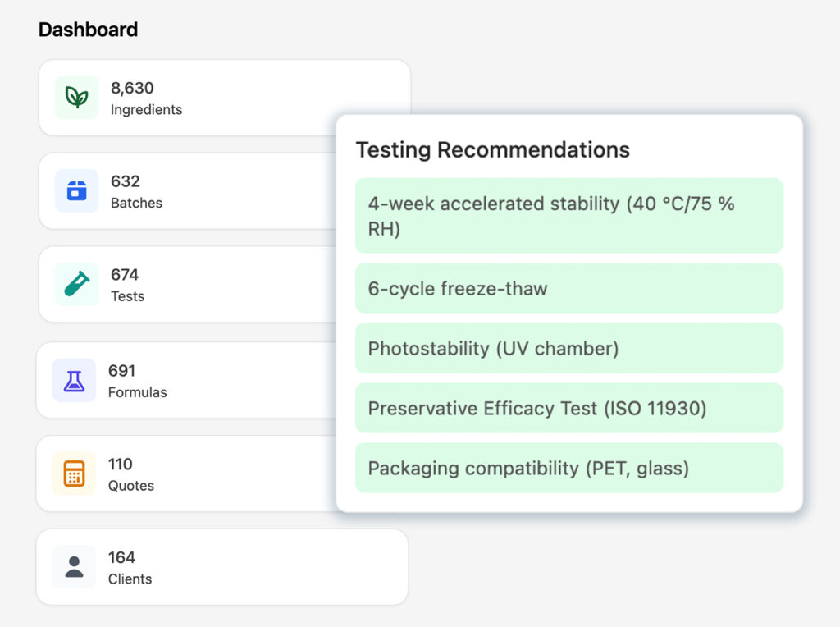Click the Dashboard page title
840x627 pixels.
click(x=89, y=30)
